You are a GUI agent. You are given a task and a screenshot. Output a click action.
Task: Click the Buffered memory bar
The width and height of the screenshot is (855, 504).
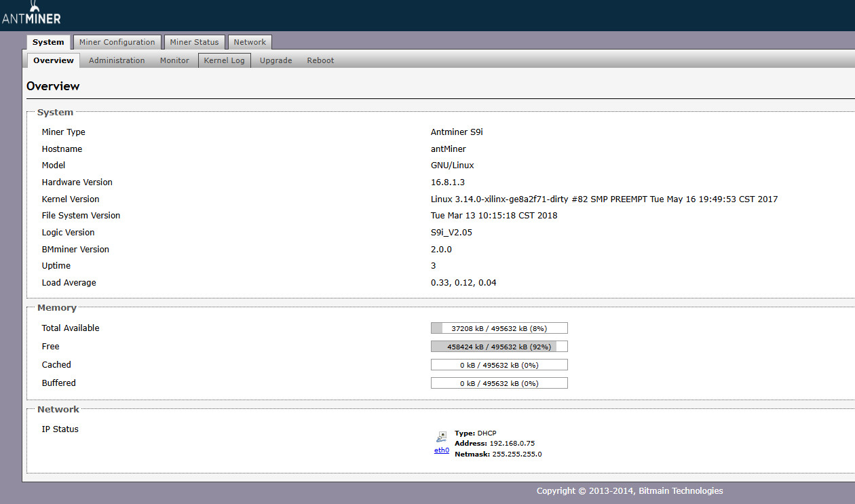tap(499, 383)
